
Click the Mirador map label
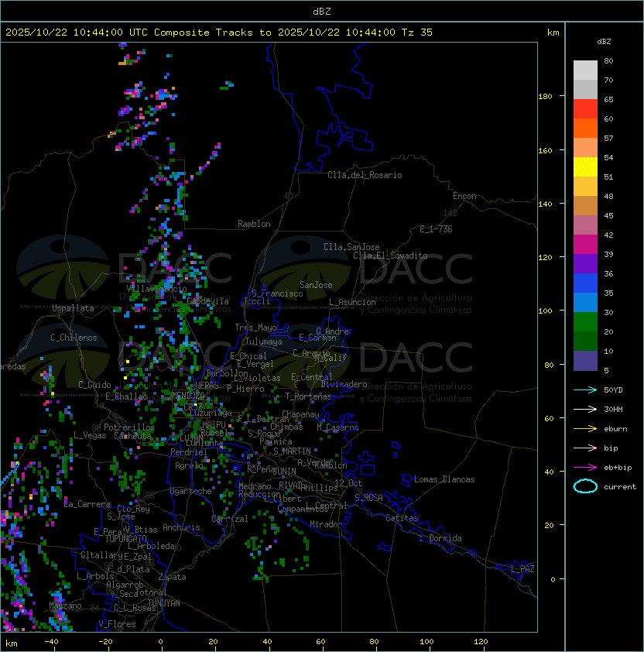[x=327, y=524]
